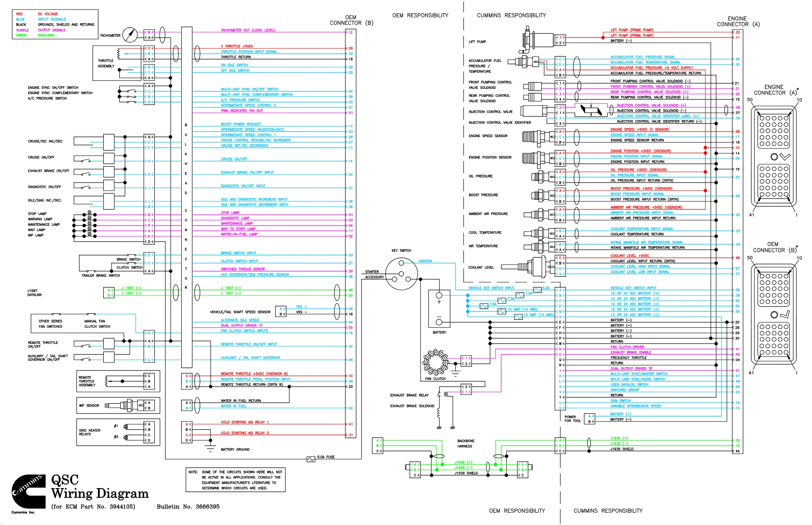This screenshot has width=812, height=525.
Task: Click 'J1587 DATALINK' label
Action: tap(34, 293)
